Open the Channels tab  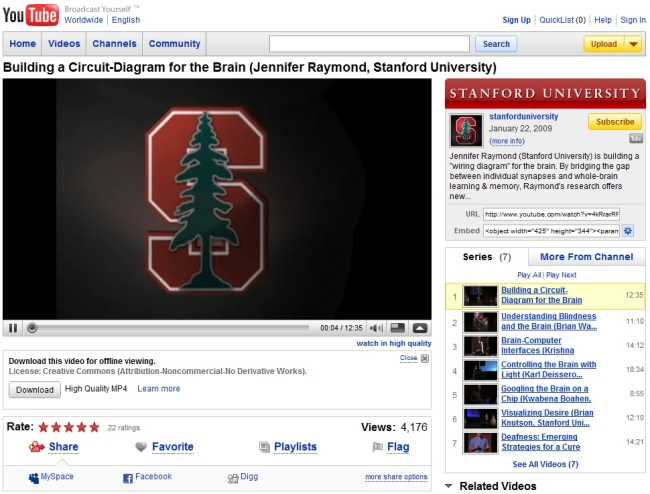[x=114, y=44]
